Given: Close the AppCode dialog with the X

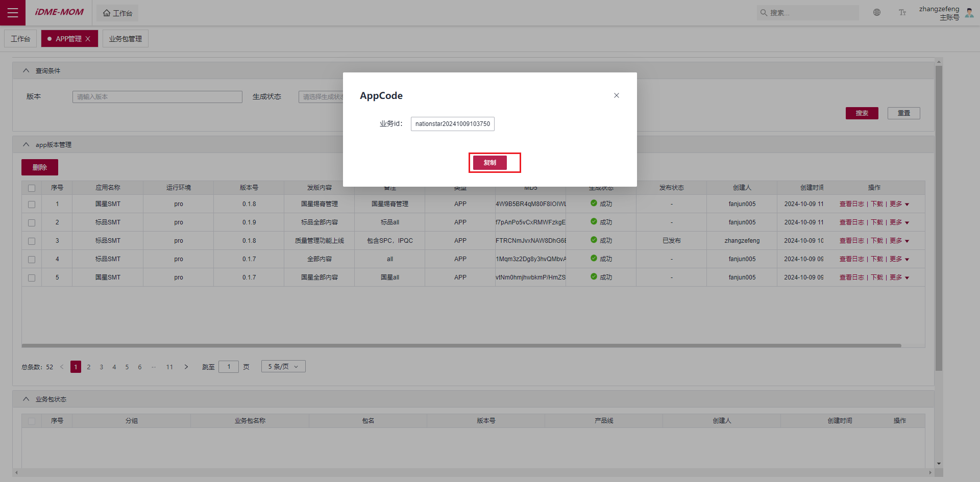Looking at the screenshot, I should point(616,95).
